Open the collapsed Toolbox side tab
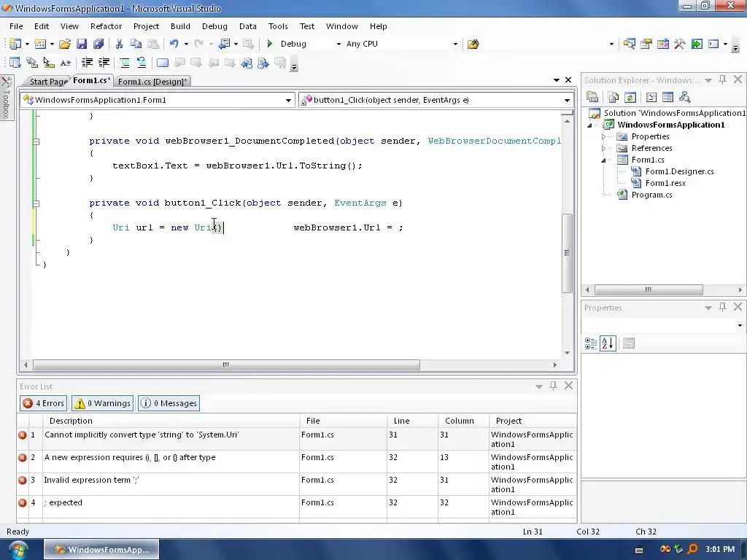This screenshot has width=747, height=560. pos(6,98)
